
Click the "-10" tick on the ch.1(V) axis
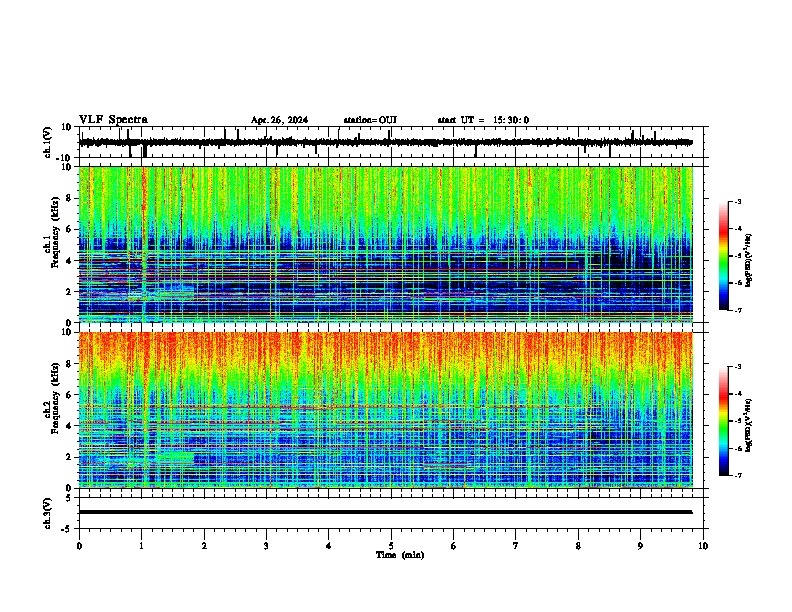click(x=64, y=158)
